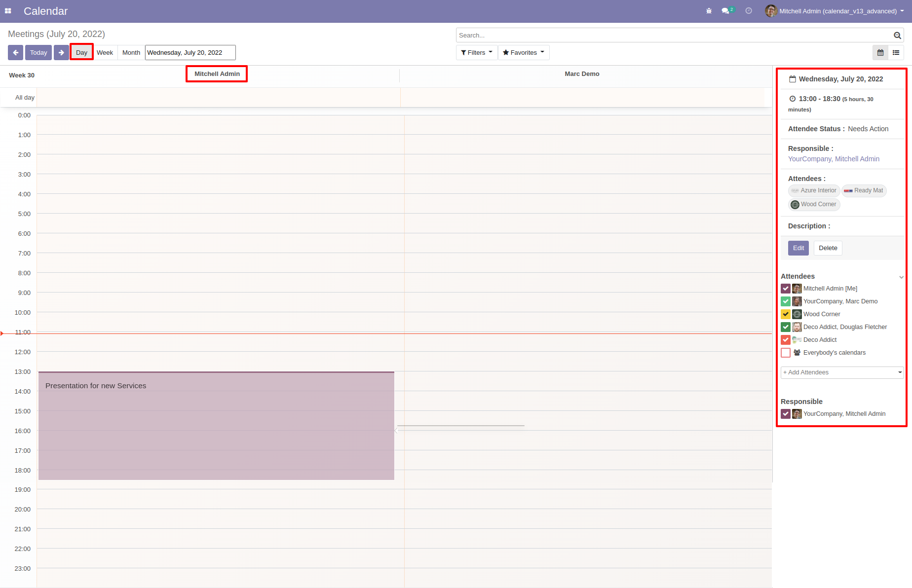Open Presentation for new Services event
This screenshot has width=912, height=588.
216,426
